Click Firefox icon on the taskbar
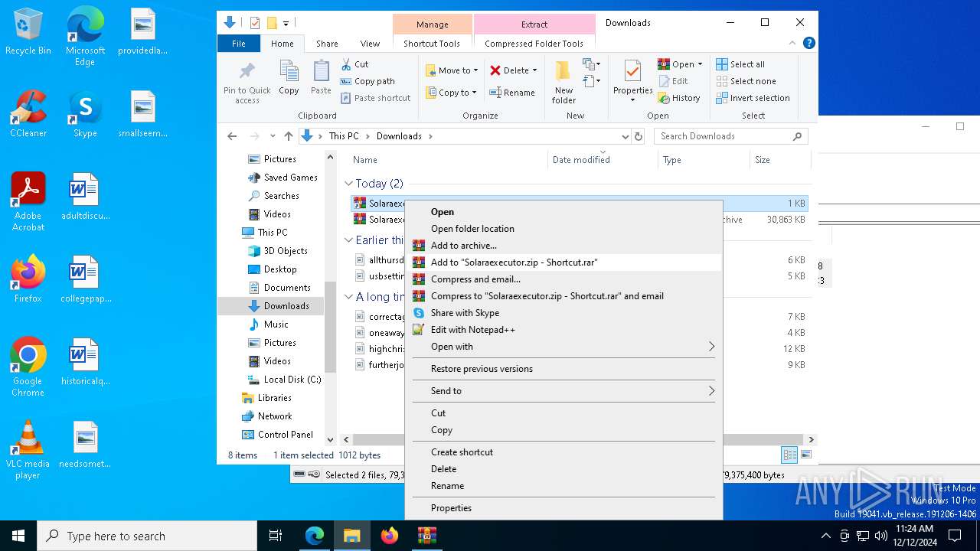 coord(390,536)
